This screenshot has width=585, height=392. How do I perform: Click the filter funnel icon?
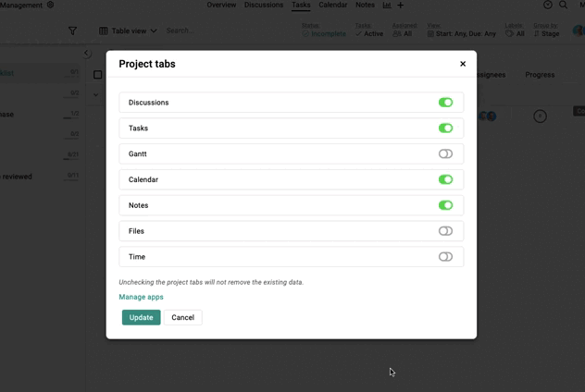click(73, 31)
